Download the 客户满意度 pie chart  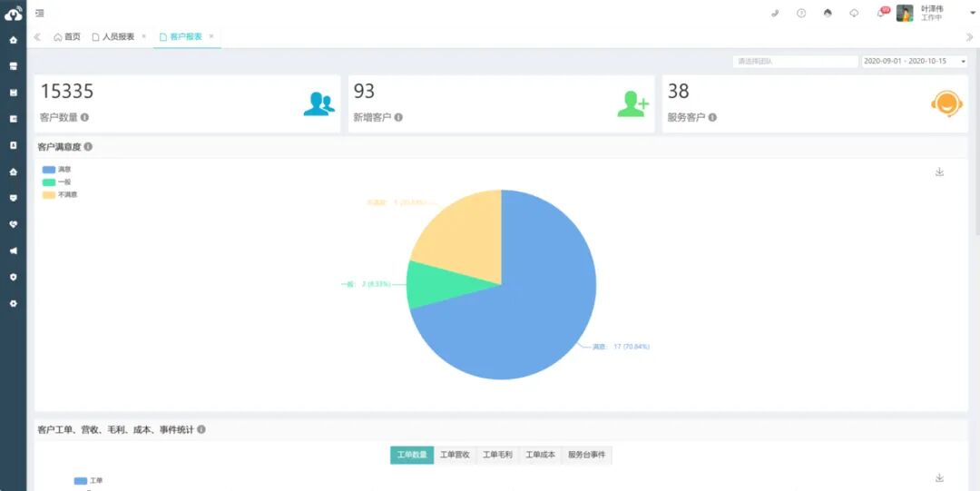[x=939, y=172]
